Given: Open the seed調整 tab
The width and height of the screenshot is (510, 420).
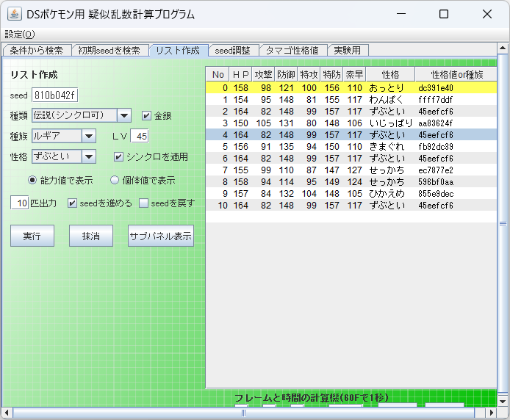Looking at the screenshot, I should 233,51.
